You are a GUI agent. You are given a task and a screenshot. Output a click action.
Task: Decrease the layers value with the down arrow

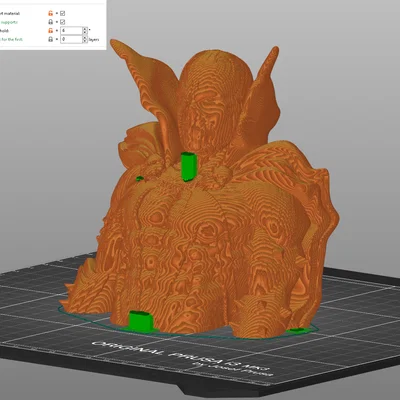pyautogui.click(x=85, y=41)
